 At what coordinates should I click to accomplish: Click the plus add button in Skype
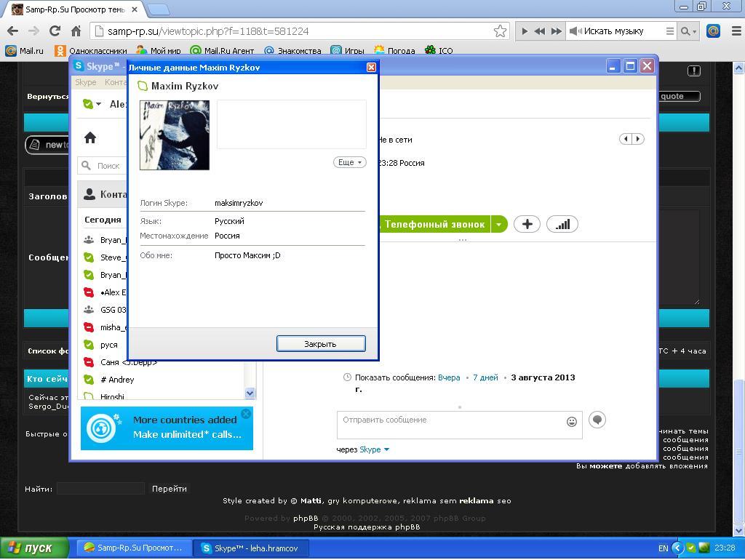click(x=527, y=224)
